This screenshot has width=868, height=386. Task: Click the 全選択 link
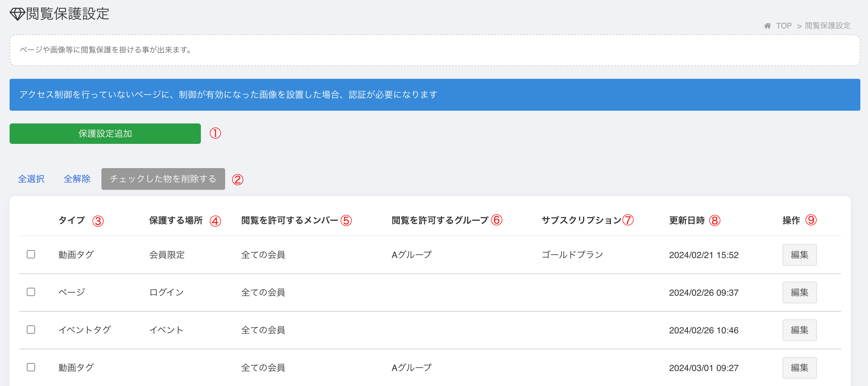(31, 179)
